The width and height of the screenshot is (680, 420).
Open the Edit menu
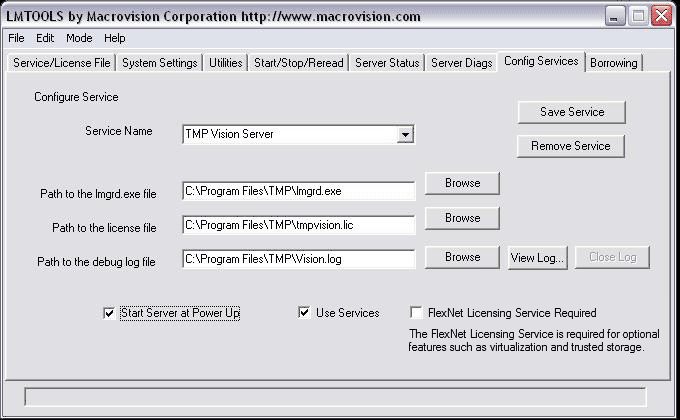[45, 38]
